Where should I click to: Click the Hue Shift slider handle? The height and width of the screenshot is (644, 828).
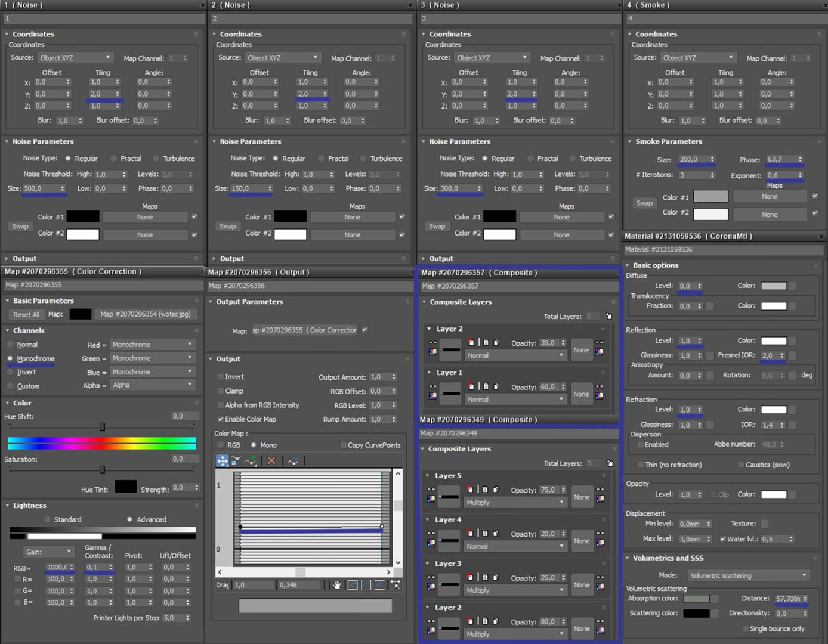tap(103, 427)
